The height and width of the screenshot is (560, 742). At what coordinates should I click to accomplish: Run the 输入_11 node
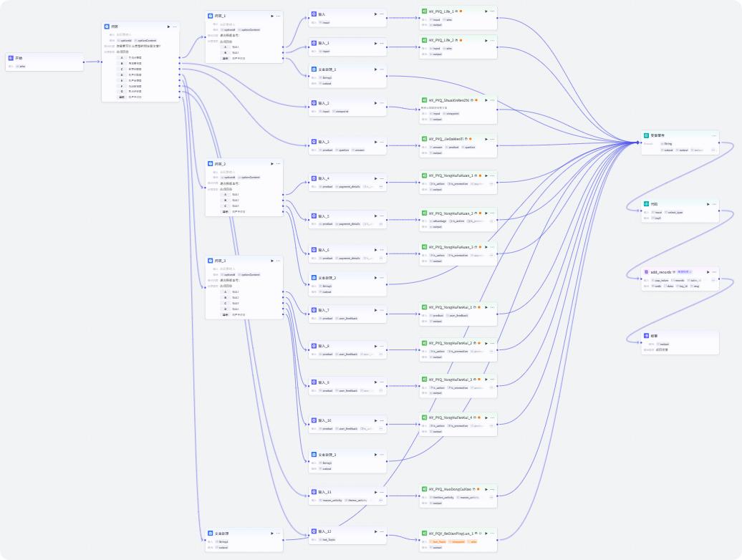point(376,492)
